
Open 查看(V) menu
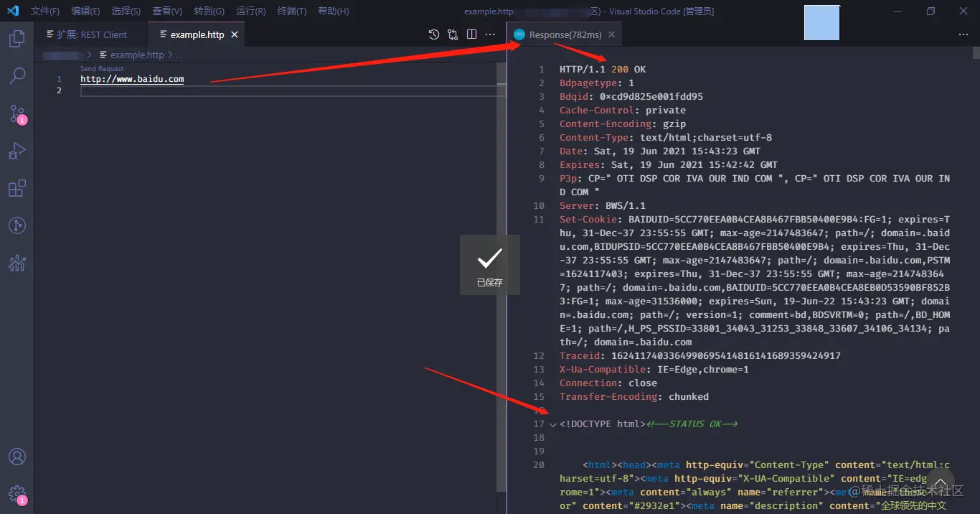[x=167, y=11]
